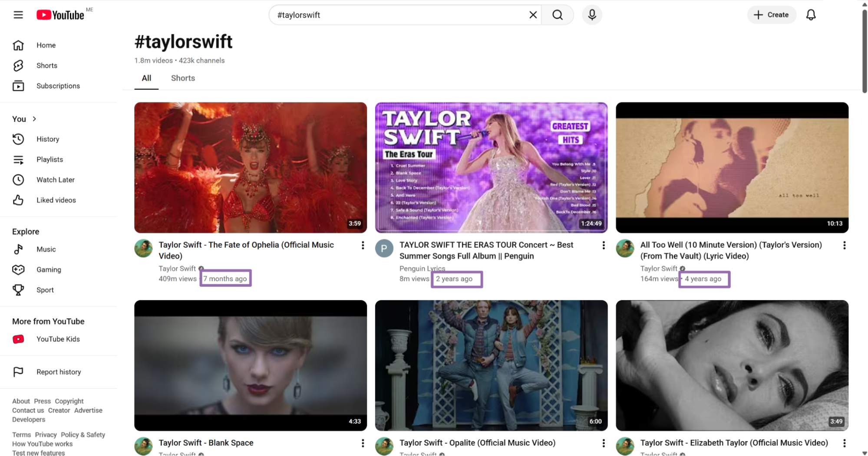
Task: Click the Penguin Lyrics channel name
Action: (422, 269)
